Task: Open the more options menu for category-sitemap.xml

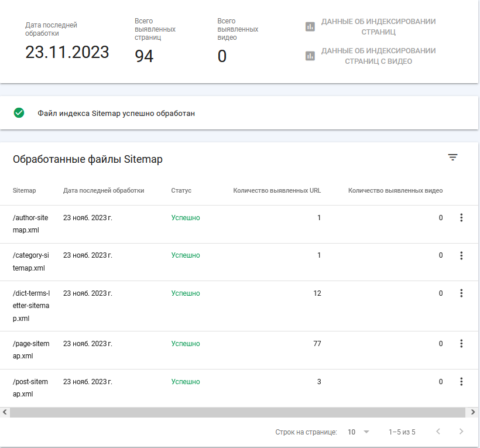Action: pyautogui.click(x=461, y=255)
